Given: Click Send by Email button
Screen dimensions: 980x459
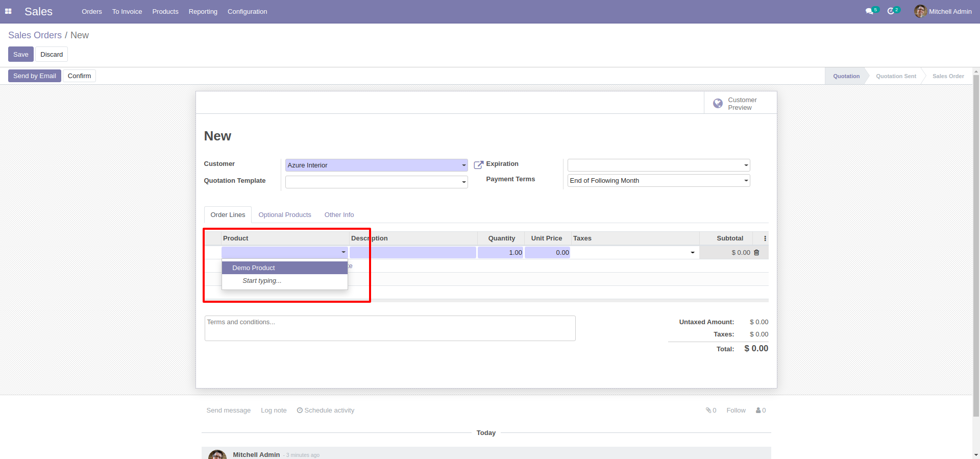Looking at the screenshot, I should click(35, 76).
